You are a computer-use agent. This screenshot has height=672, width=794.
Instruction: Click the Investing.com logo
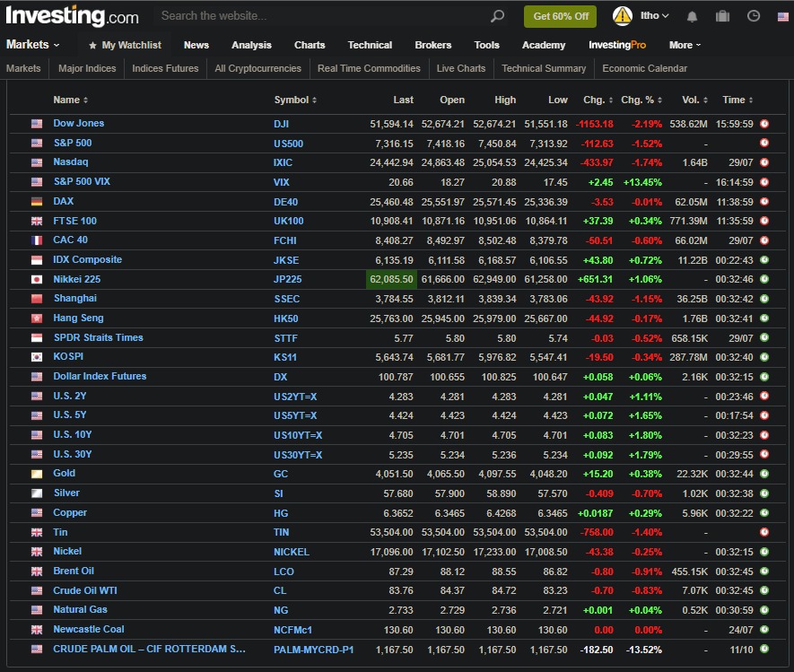click(x=72, y=16)
